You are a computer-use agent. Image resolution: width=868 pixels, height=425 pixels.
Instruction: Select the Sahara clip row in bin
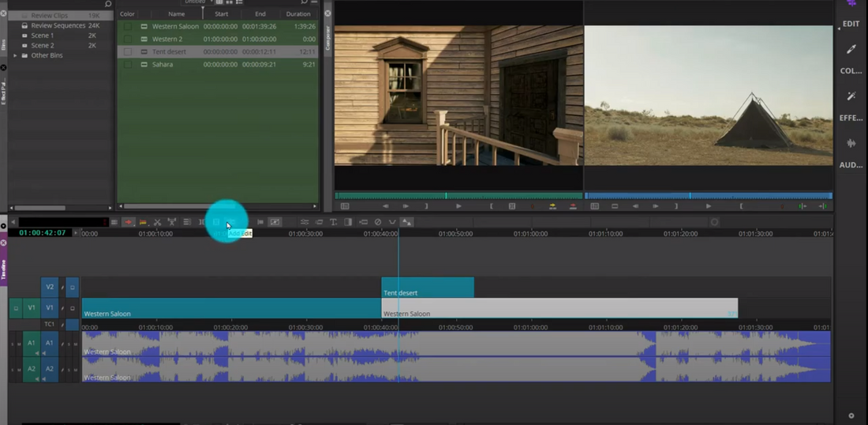pyautogui.click(x=218, y=64)
